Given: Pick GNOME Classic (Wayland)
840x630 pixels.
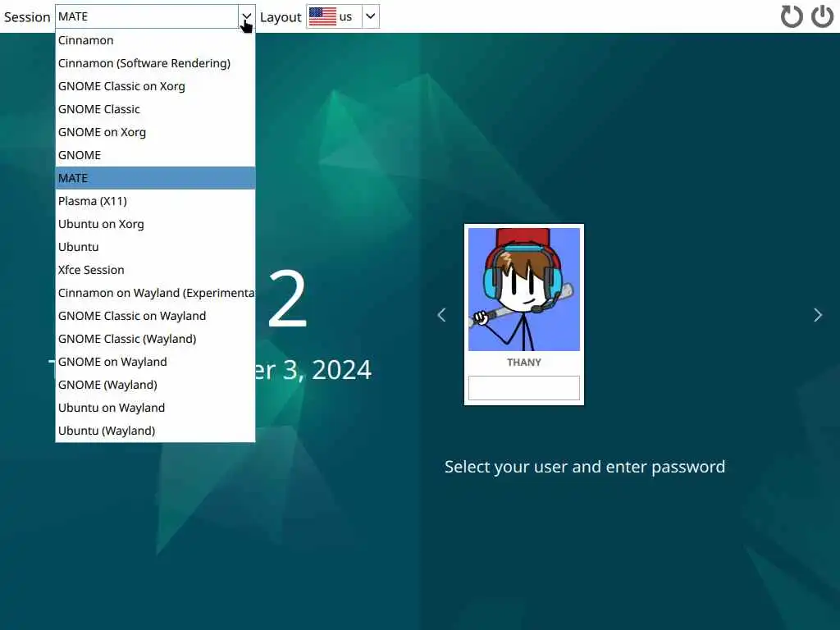Looking at the screenshot, I should coord(155,339).
